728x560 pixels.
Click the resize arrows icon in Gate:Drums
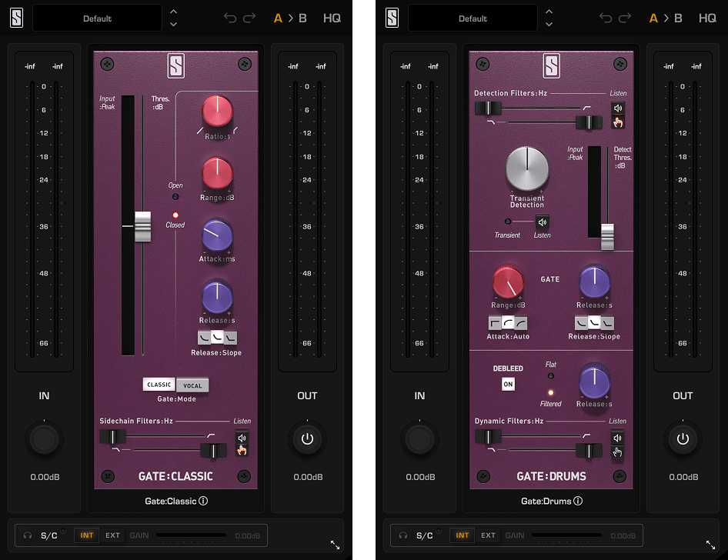(x=710, y=545)
